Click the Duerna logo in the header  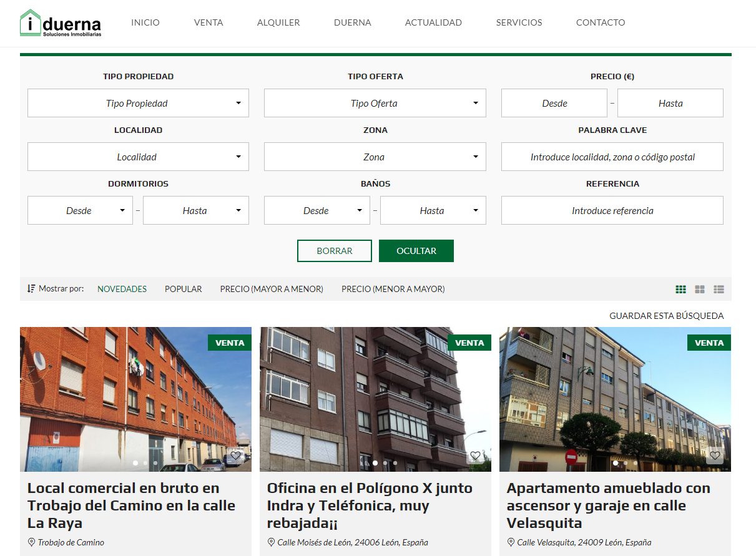[61, 23]
